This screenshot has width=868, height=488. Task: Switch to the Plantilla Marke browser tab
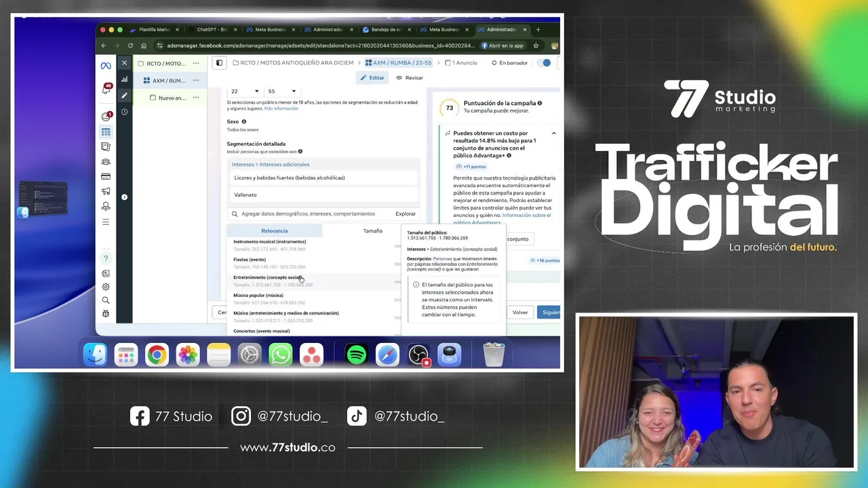click(155, 30)
